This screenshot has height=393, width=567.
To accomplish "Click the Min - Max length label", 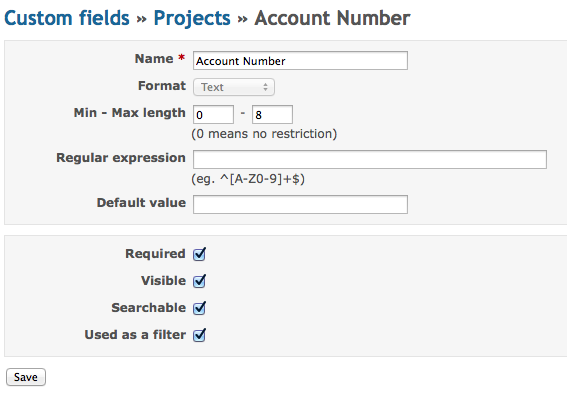I will pos(130,113).
